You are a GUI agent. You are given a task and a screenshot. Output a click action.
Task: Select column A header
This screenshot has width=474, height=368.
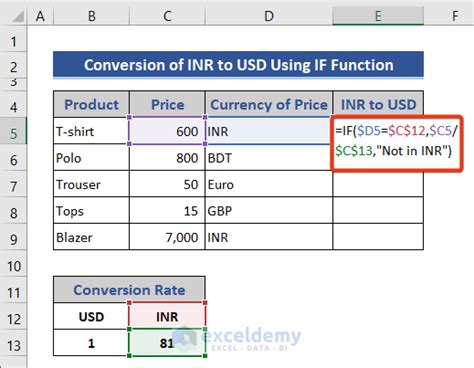tap(40, 16)
